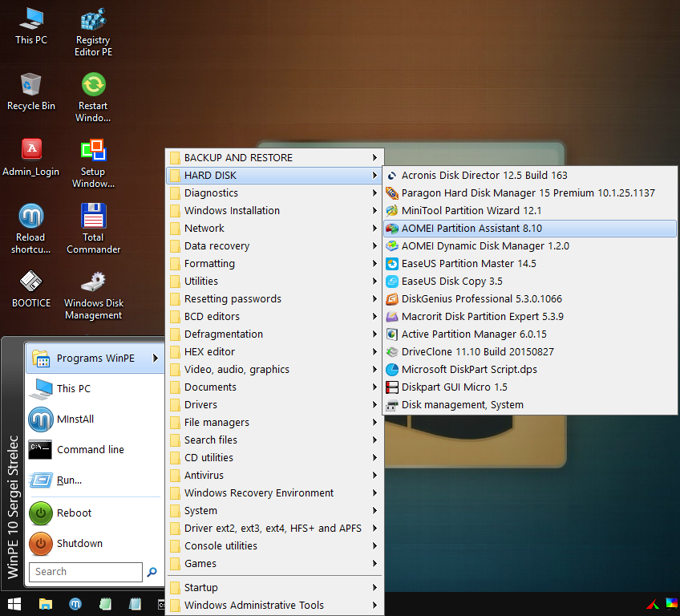Open the Startup menu folder

pos(274,587)
